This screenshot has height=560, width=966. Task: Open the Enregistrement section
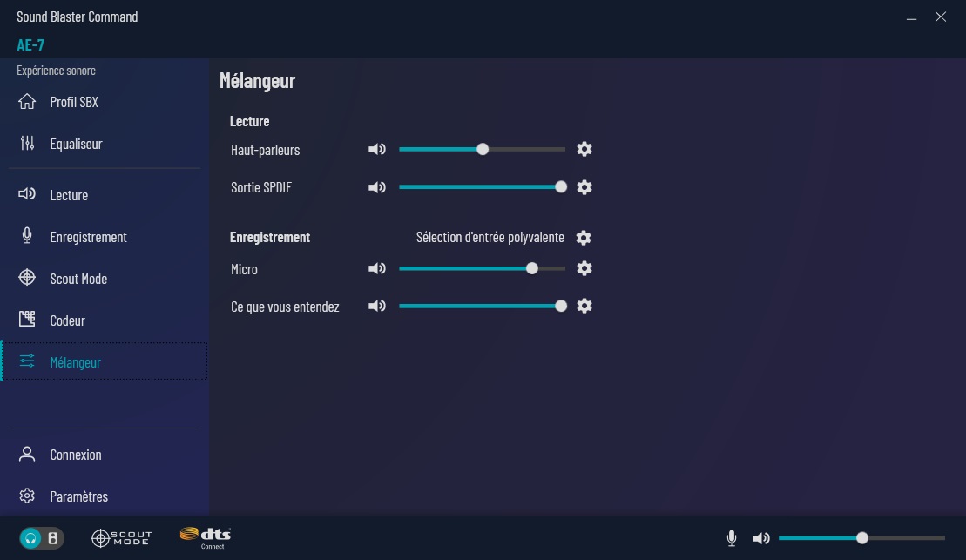[x=105, y=237]
